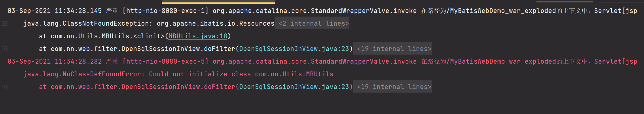Open OpenSqlSessionInView.java:23 link in the red stack trace
This screenshot has width=644, height=114.
click(x=294, y=87)
